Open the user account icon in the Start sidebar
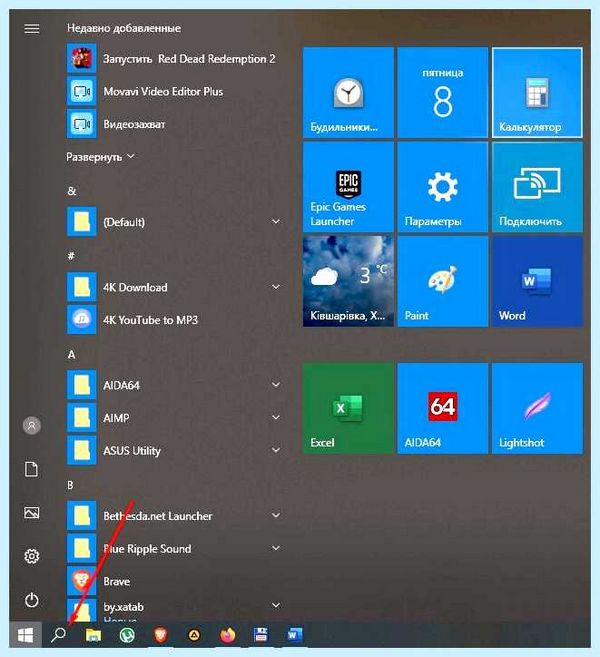 31,426
